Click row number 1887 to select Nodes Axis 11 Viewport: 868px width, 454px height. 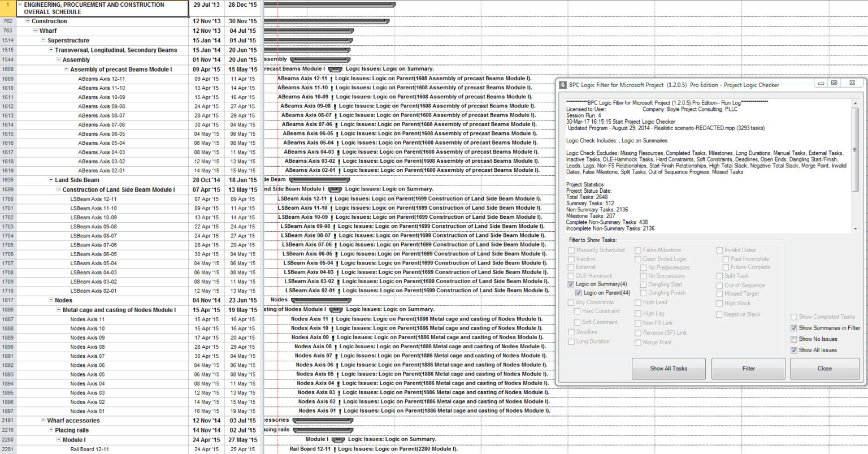[x=7, y=318]
